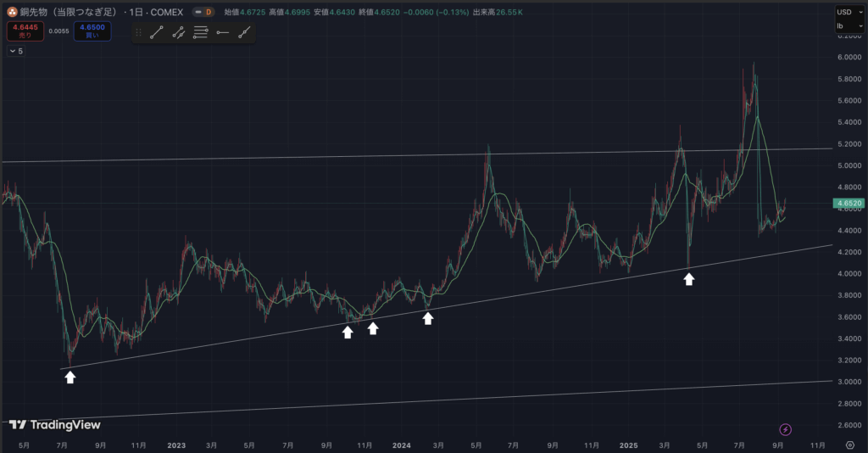Select the last line tool in the floating toolbar
Image resolution: width=868 pixels, height=453 pixels.
click(244, 33)
